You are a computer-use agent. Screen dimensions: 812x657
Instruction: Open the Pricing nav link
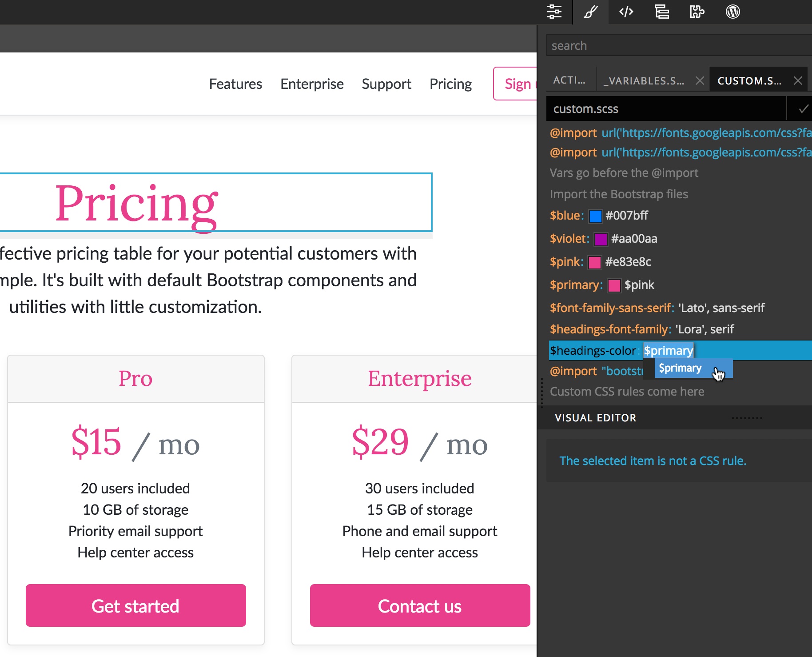(x=450, y=84)
